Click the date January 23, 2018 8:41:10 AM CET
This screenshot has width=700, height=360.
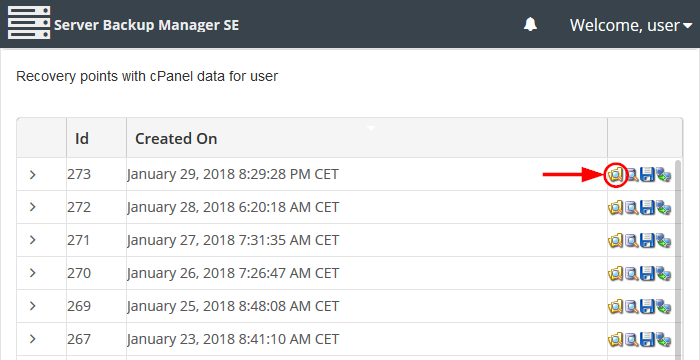233,339
